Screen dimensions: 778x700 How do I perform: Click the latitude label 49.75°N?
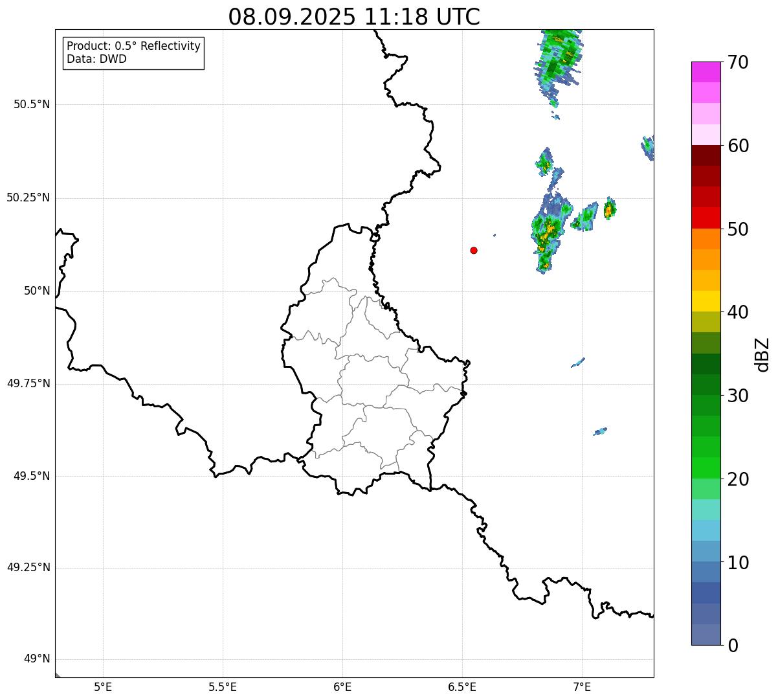pyautogui.click(x=28, y=383)
